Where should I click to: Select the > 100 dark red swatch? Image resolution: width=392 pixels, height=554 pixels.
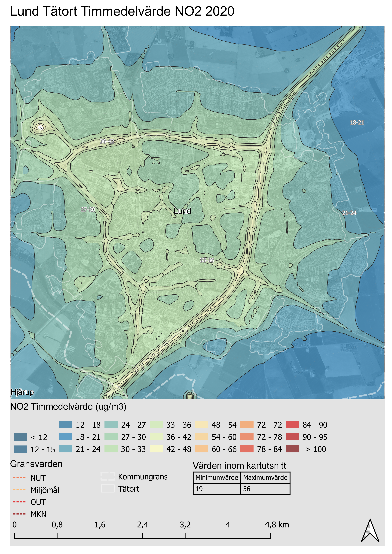pyautogui.click(x=292, y=449)
